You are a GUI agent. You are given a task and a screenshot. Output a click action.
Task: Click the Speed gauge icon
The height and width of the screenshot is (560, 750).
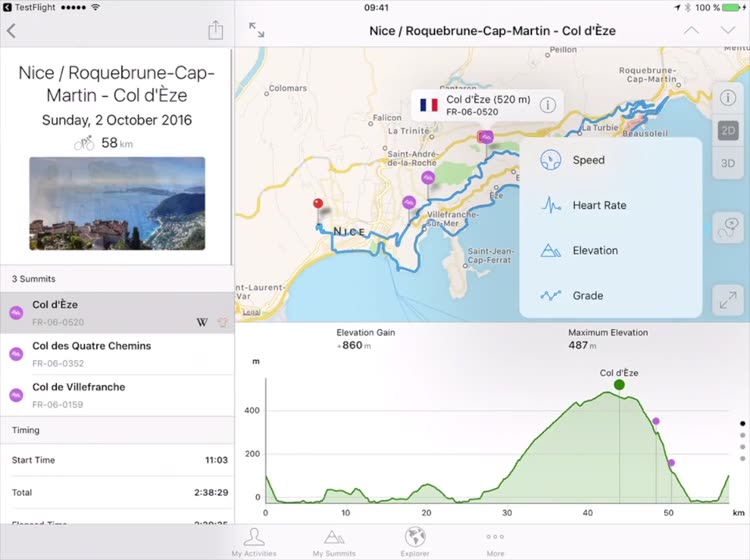(x=551, y=160)
